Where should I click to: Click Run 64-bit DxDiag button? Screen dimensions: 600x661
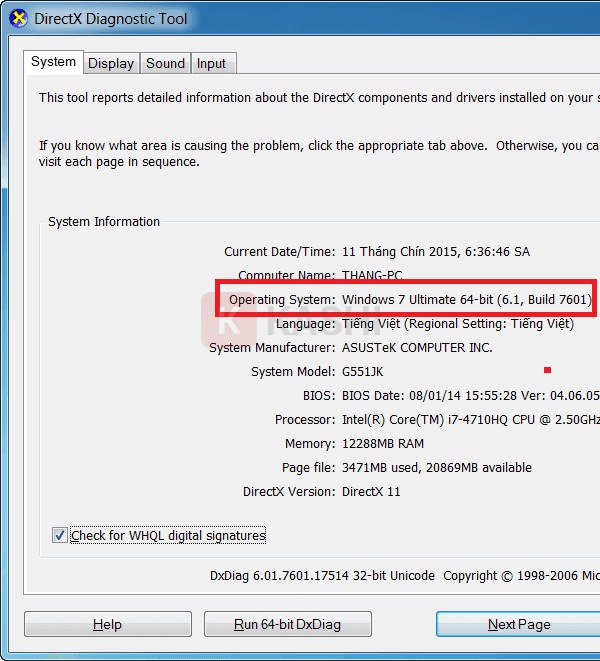[x=288, y=624]
